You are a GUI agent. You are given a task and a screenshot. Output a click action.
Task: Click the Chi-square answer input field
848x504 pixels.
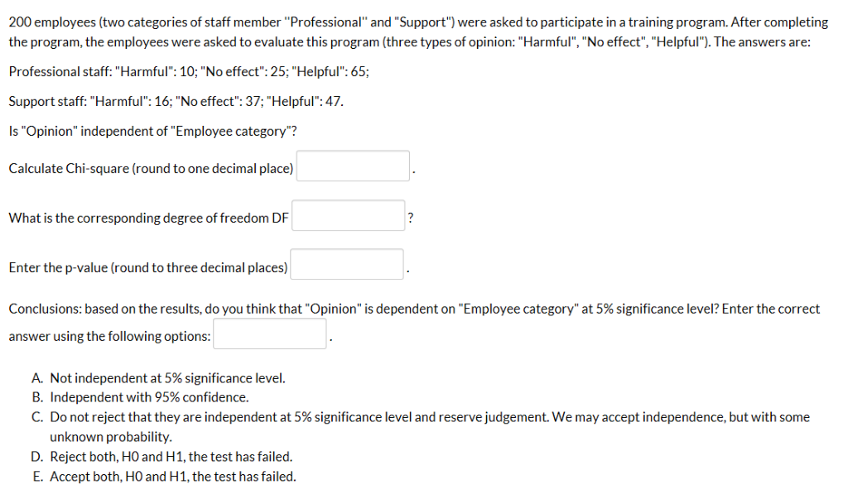(352, 165)
